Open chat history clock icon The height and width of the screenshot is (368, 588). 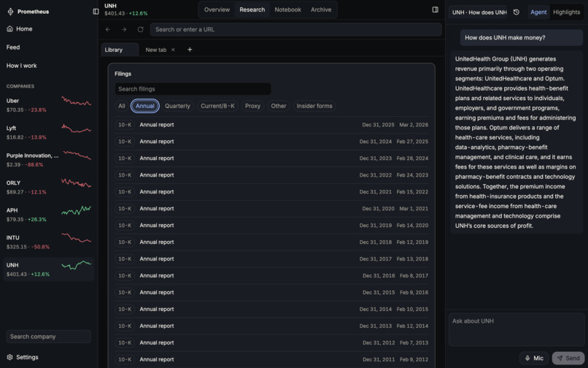517,12
